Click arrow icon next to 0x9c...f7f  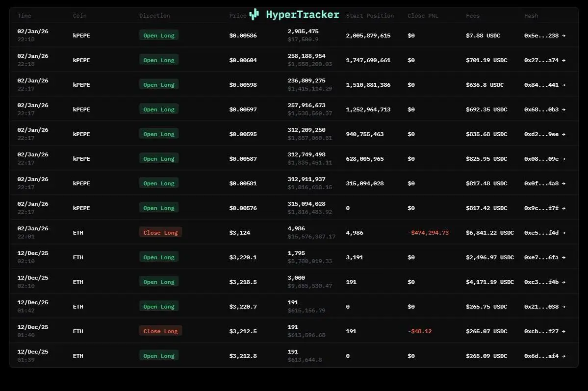[x=563, y=208]
